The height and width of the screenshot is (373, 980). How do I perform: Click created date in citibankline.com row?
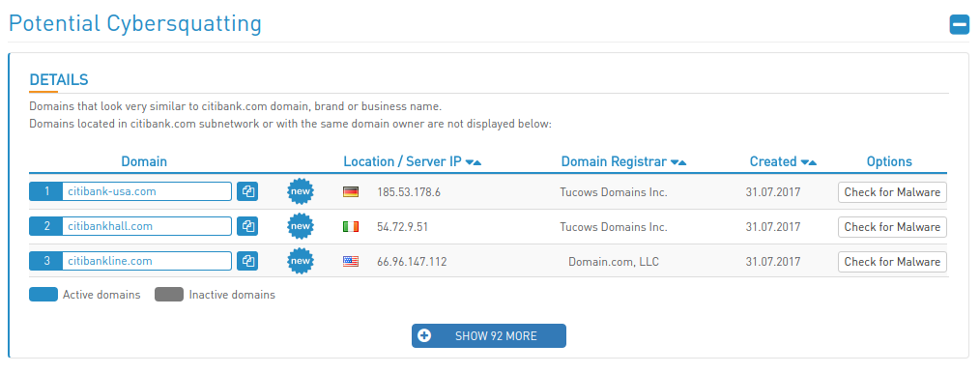click(x=773, y=262)
